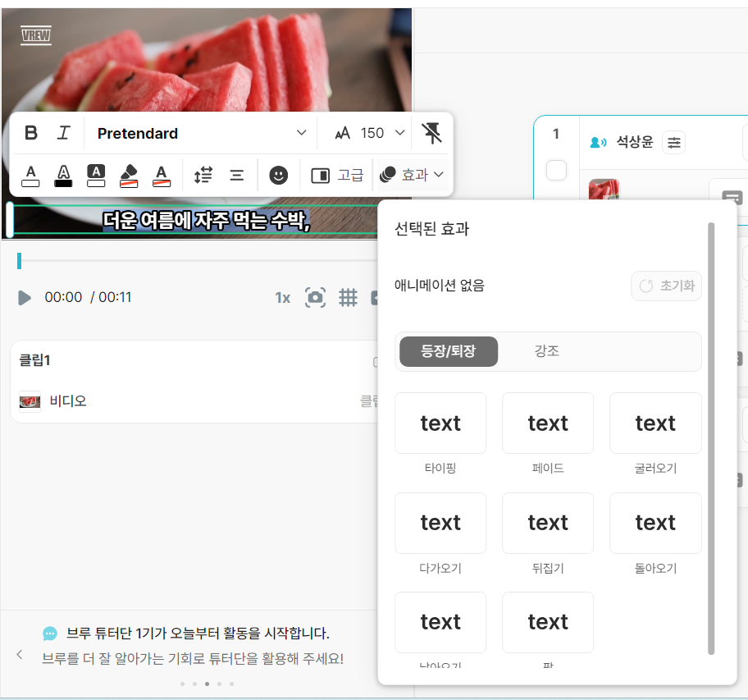
Task: Apply the 굴러오기 text effect
Action: click(655, 423)
